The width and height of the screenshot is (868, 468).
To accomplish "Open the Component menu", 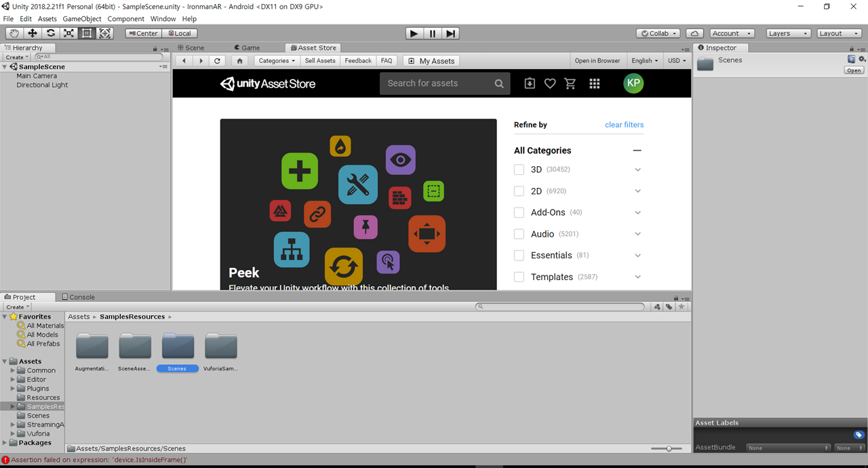I will coord(126,19).
